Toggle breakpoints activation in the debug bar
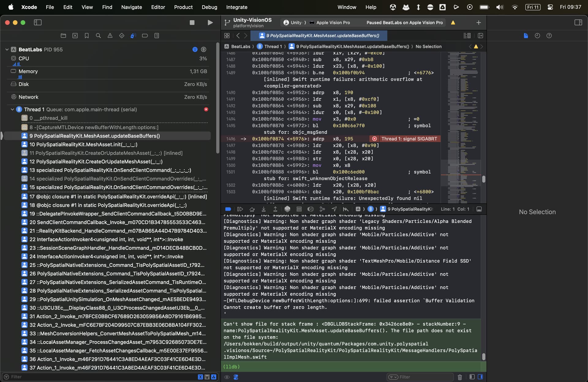The height and width of the screenshot is (382, 588). (x=228, y=209)
